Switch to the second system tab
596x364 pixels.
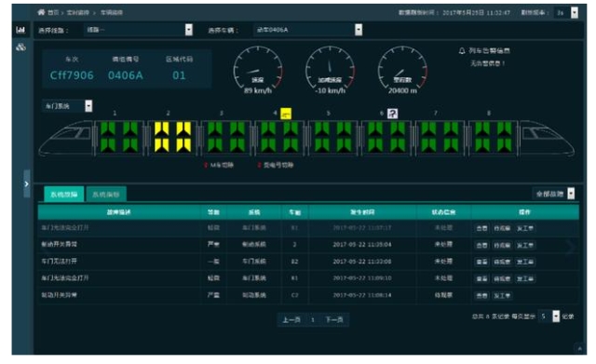[x=106, y=195]
